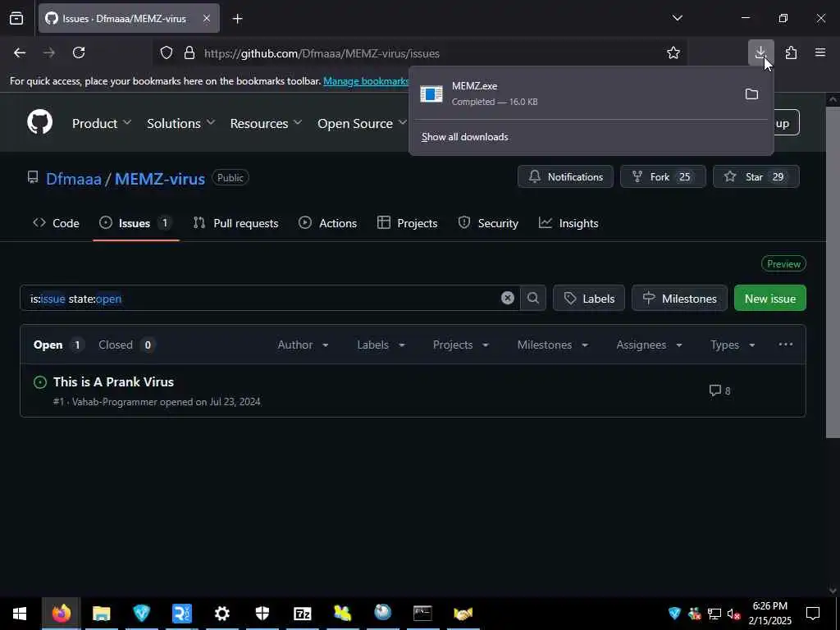The width and height of the screenshot is (840, 630).
Task: Open the Projects tab
Action: click(407, 223)
